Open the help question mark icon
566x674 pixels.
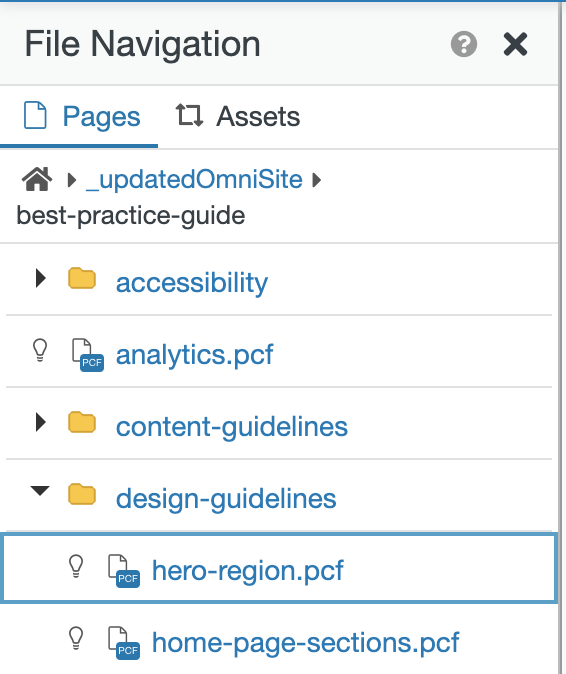[x=464, y=44]
